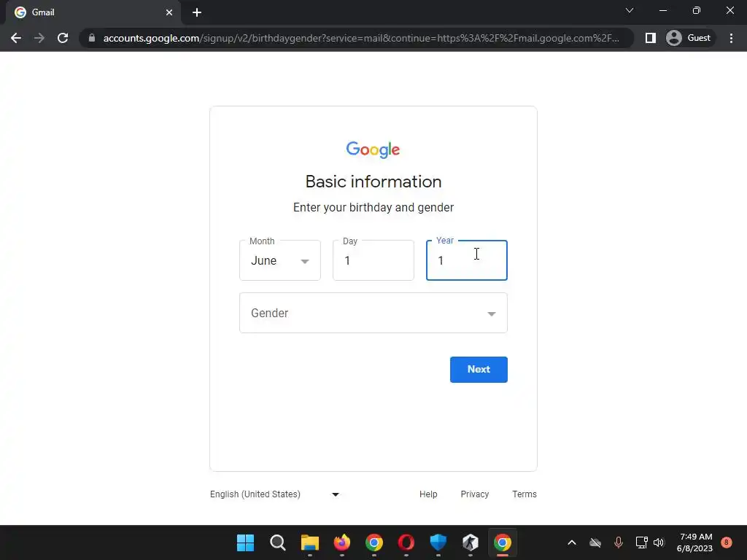Open network settings tray icon
This screenshot has height=560, width=747.
click(x=641, y=542)
